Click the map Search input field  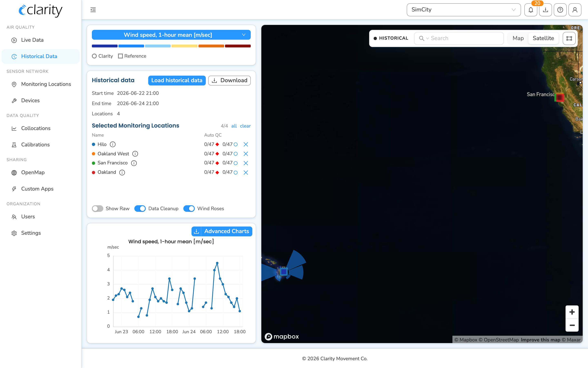click(x=459, y=38)
